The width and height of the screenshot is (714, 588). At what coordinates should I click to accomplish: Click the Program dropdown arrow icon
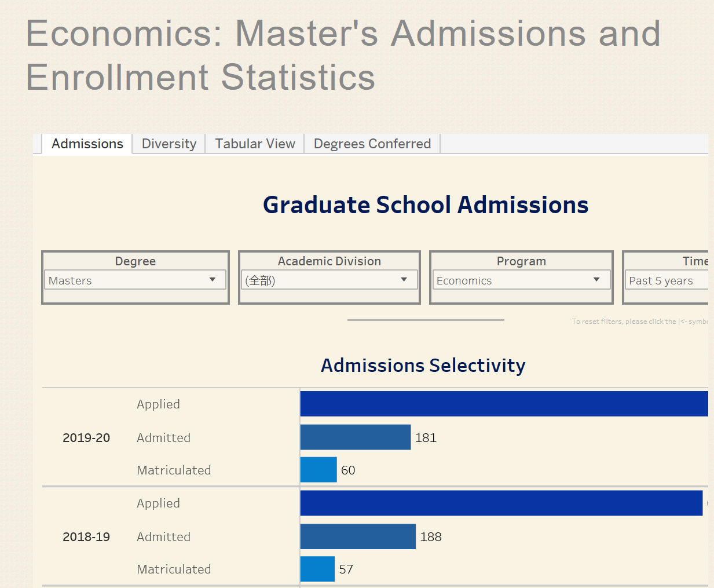click(x=596, y=280)
